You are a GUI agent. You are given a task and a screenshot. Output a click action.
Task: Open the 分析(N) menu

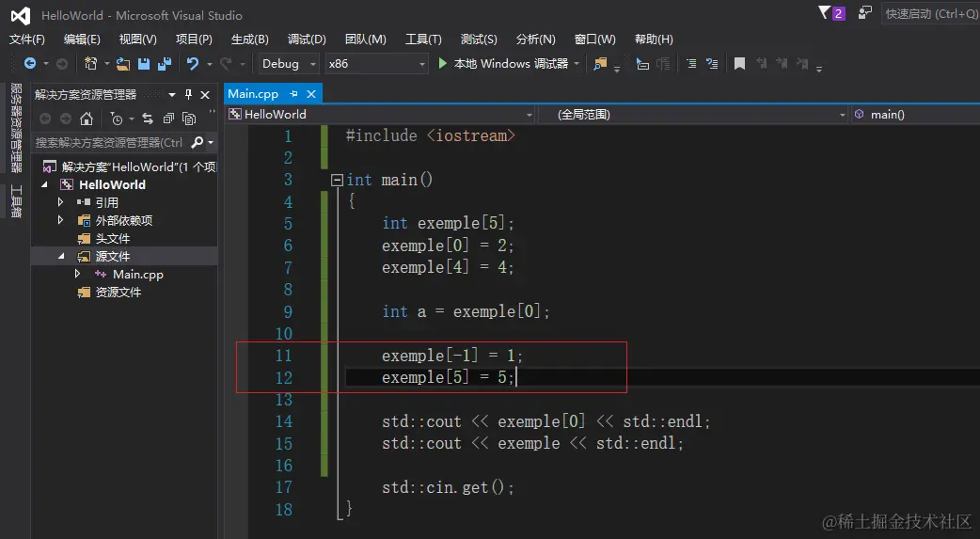536,40
